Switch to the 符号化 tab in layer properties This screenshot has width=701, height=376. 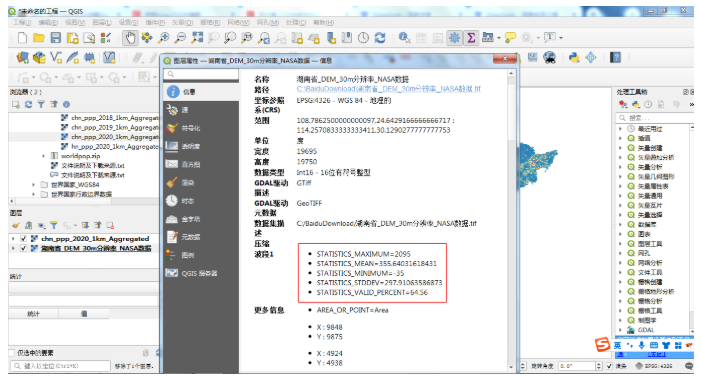click(201, 128)
